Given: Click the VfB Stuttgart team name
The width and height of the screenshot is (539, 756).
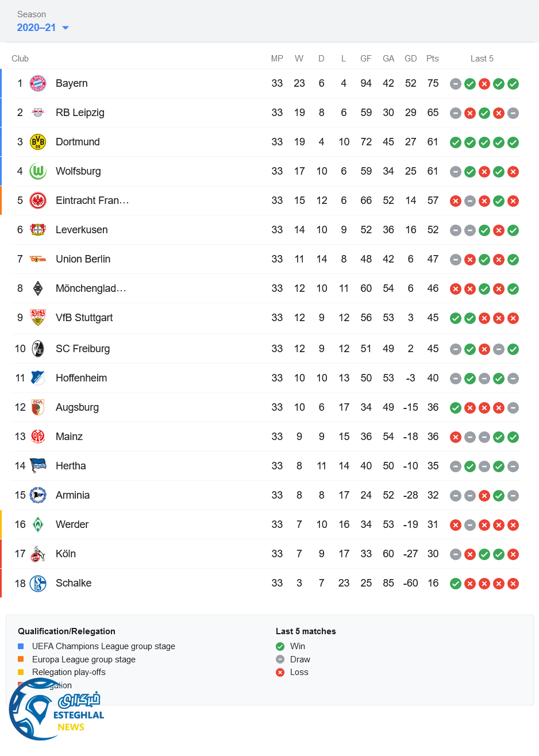Looking at the screenshot, I should [x=84, y=318].
